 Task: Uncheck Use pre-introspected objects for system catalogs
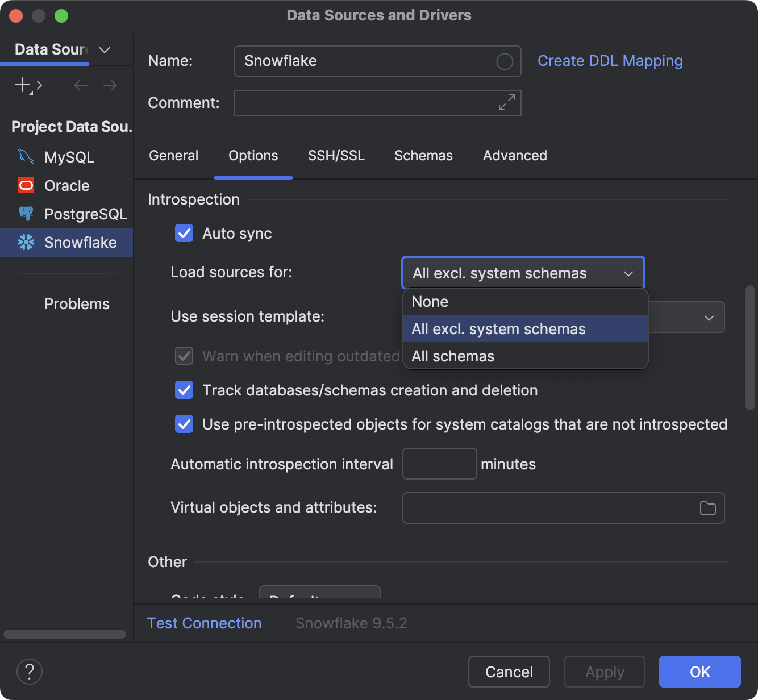[184, 424]
